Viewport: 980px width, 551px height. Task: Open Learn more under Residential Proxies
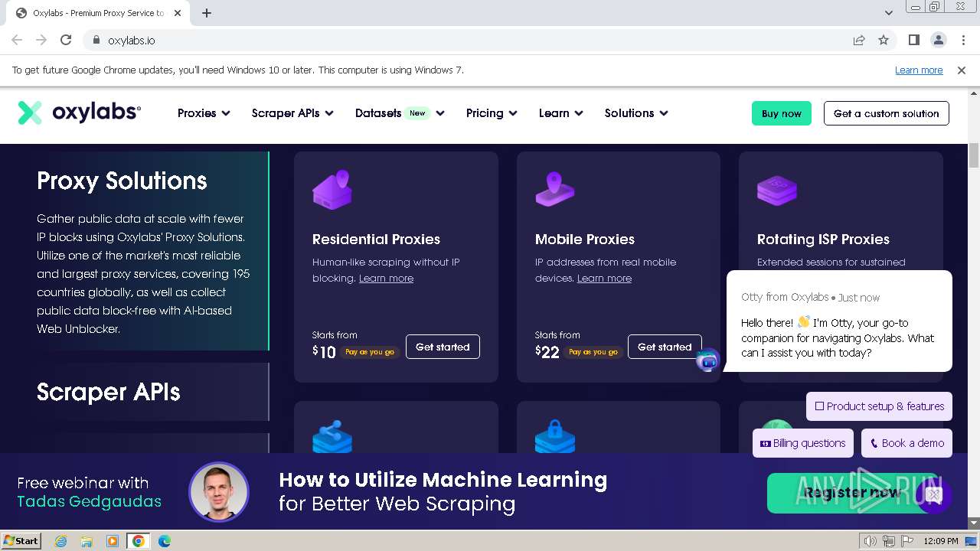(386, 279)
